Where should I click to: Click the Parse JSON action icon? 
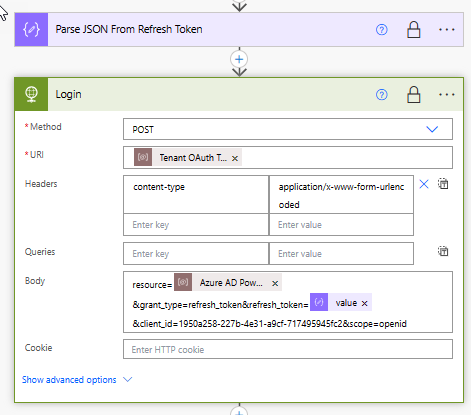point(31,30)
